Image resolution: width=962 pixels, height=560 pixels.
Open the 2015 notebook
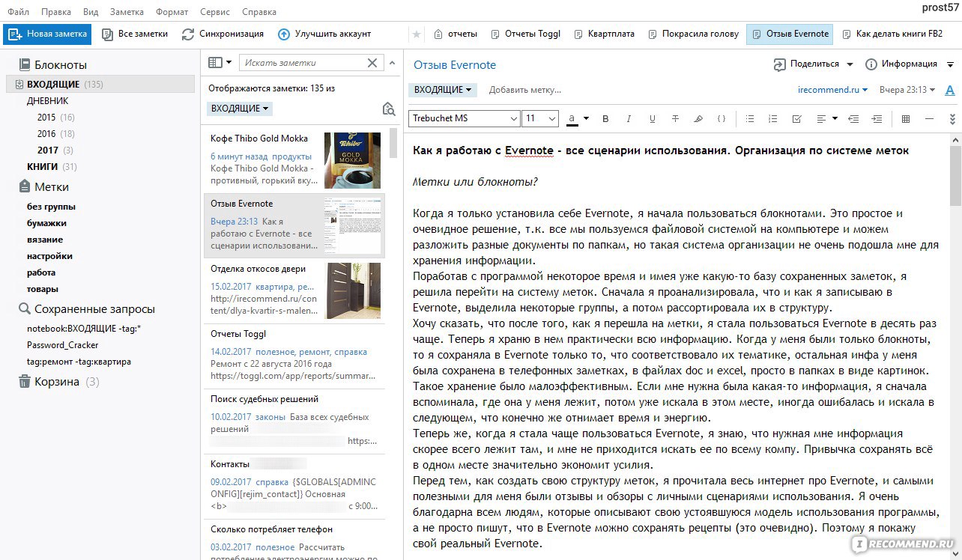point(56,118)
